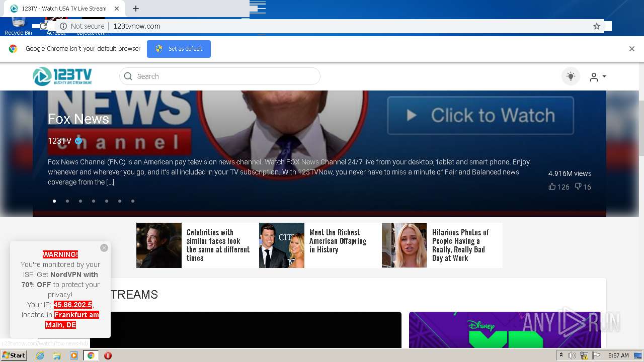Open Windows Explorer folder from taskbar
Image resolution: width=644 pixels, height=362 pixels.
pos(57,355)
